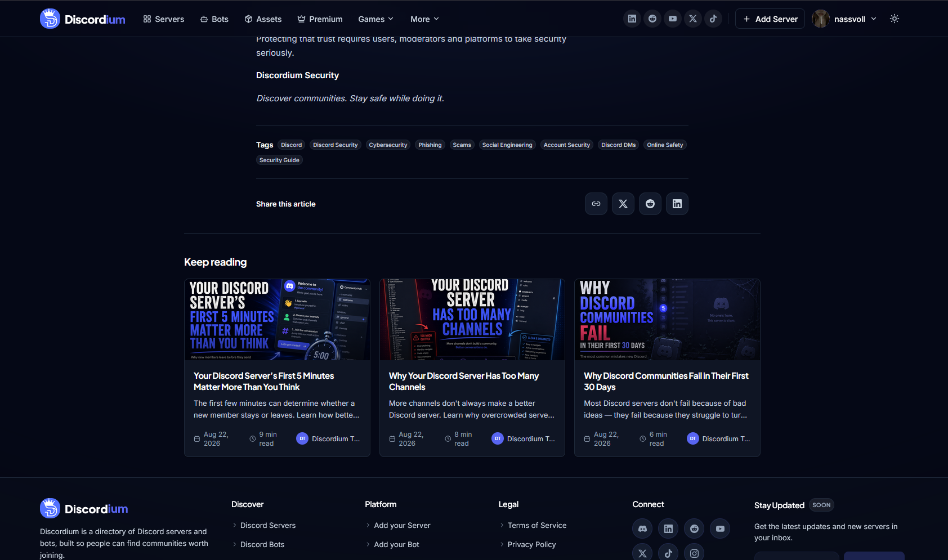Open 'Too Many Channels' article thumbnail
The width and height of the screenshot is (948, 560).
472,319
